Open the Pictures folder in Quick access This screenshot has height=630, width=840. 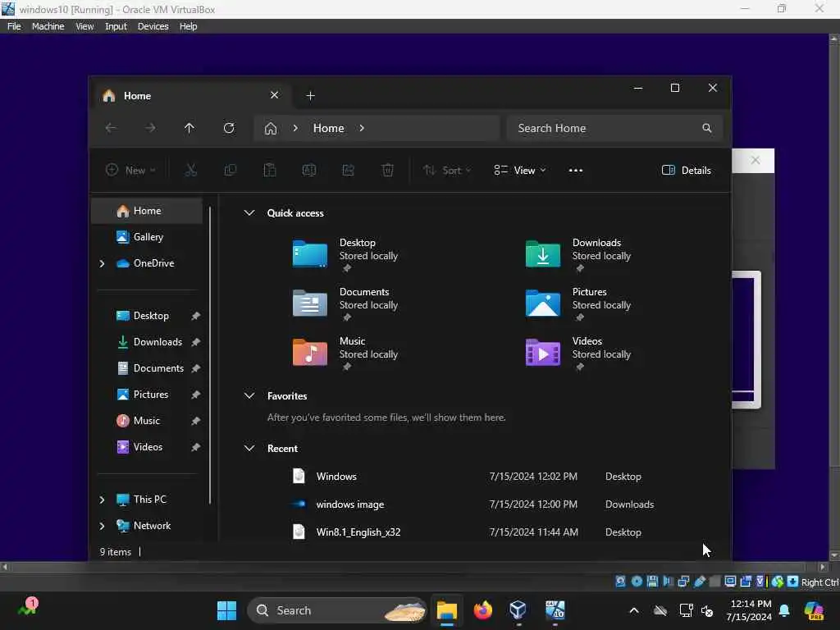click(x=580, y=304)
